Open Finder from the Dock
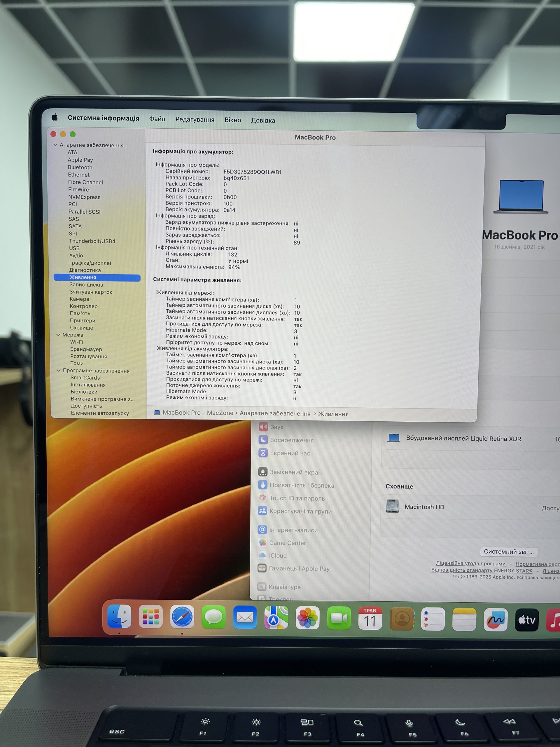Screen dimensions: 560x747 pos(119,616)
